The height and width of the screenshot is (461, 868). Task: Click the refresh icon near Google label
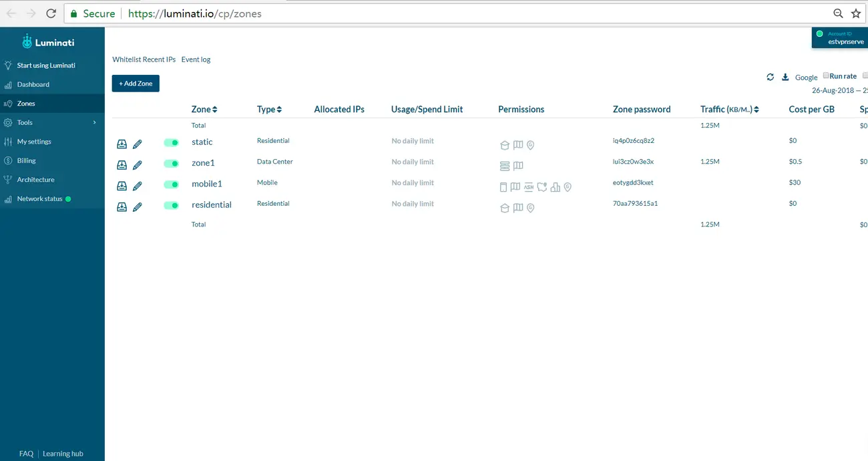[x=770, y=77]
